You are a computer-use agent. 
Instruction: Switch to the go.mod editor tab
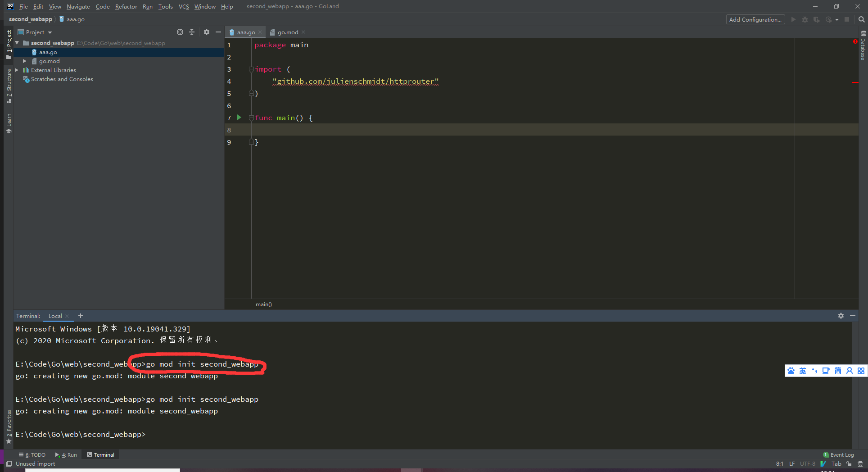287,32
